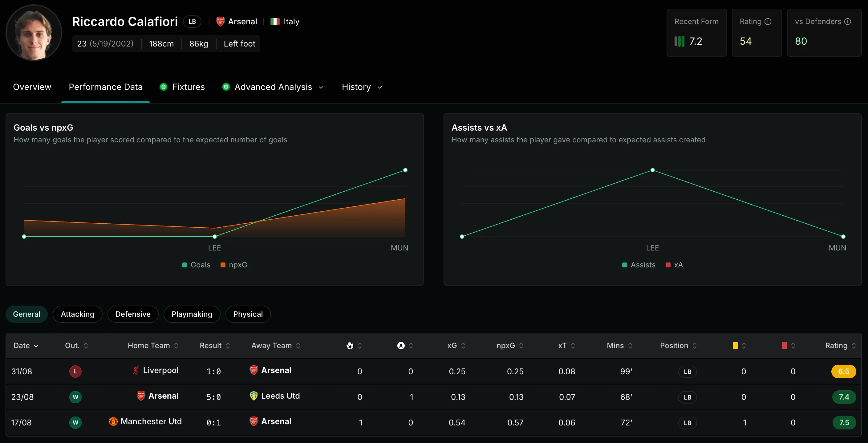Click the Arsenal crest in 31/08 row

[x=254, y=371]
